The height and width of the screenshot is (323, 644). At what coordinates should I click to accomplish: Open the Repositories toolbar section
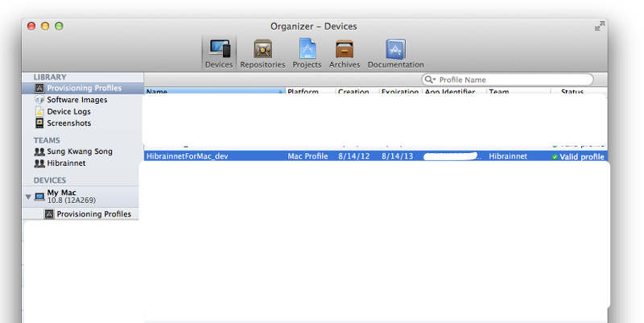262,54
